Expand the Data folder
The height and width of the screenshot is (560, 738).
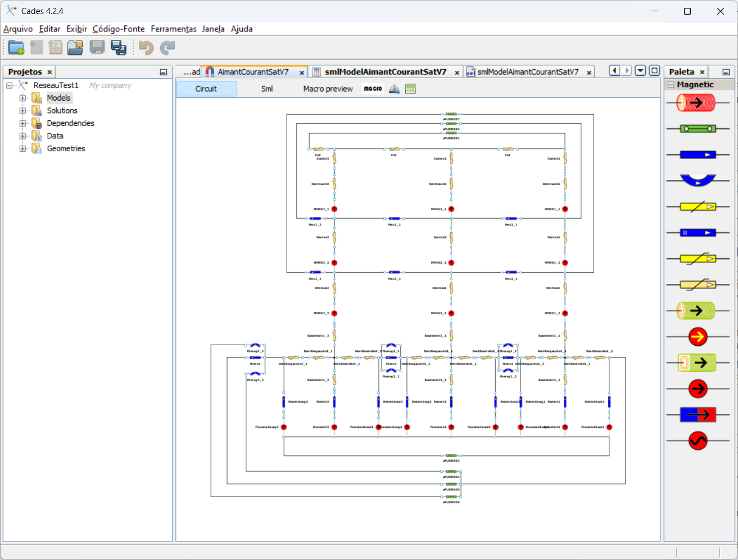point(22,136)
